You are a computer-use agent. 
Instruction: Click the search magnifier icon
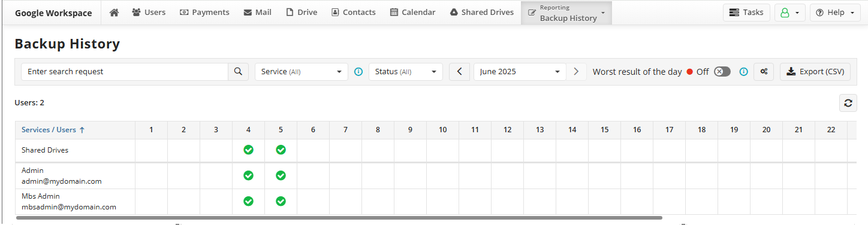point(238,71)
